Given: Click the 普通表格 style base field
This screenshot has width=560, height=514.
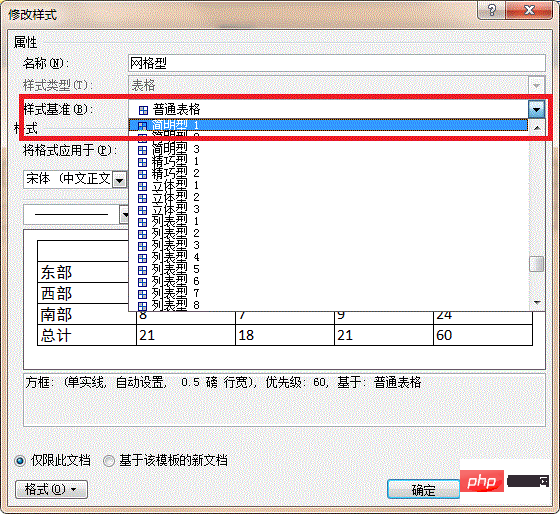Looking at the screenshot, I should pos(328,109).
